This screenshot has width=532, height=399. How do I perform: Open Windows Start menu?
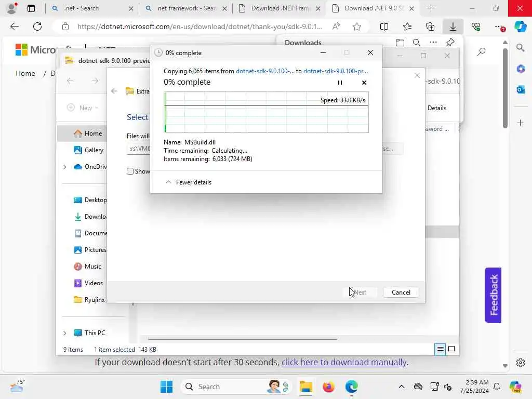click(166, 387)
